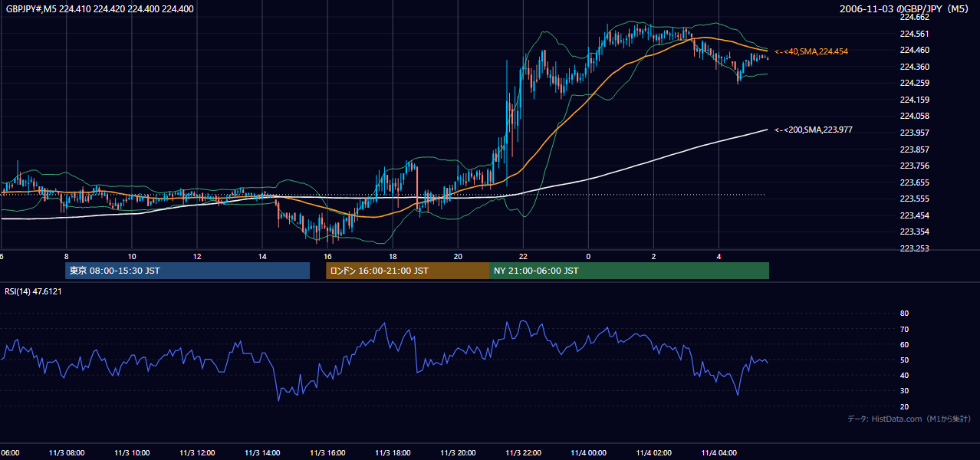This screenshot has width=980, height=460.
Task: Click price axis value 223.555
Action: pos(914,199)
